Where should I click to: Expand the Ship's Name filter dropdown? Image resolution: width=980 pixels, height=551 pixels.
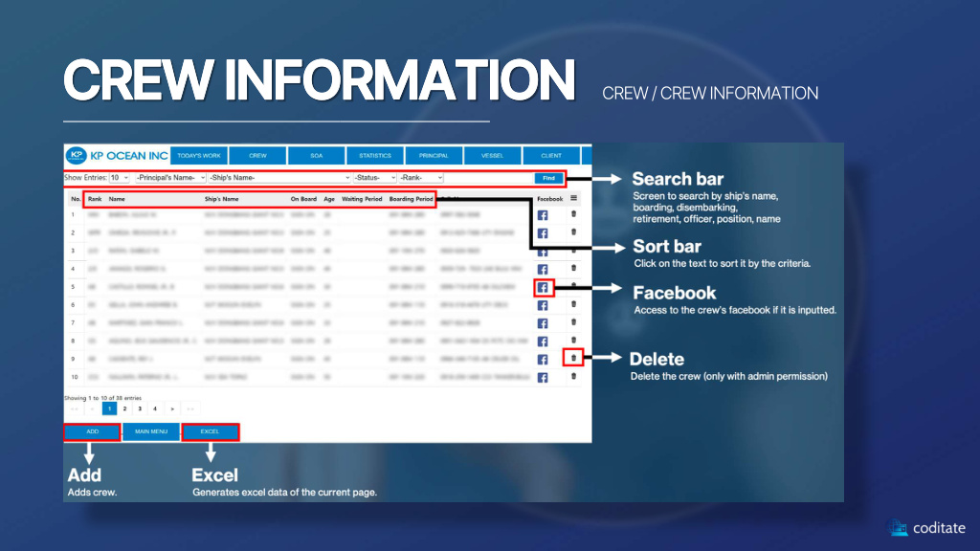279,178
